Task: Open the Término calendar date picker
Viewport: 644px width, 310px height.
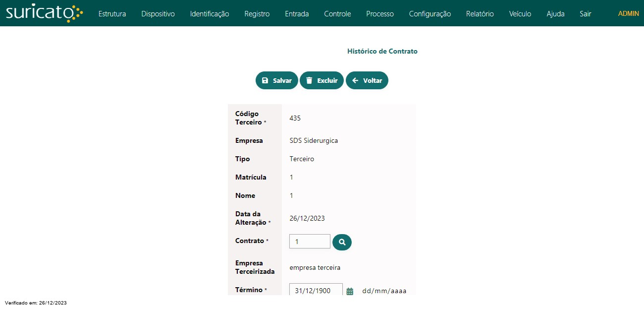Action: [x=350, y=291]
